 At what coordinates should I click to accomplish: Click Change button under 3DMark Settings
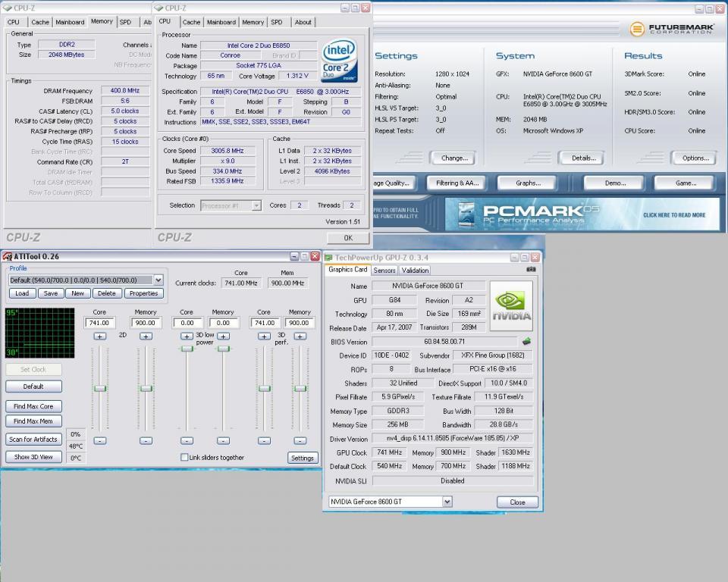coord(454,158)
